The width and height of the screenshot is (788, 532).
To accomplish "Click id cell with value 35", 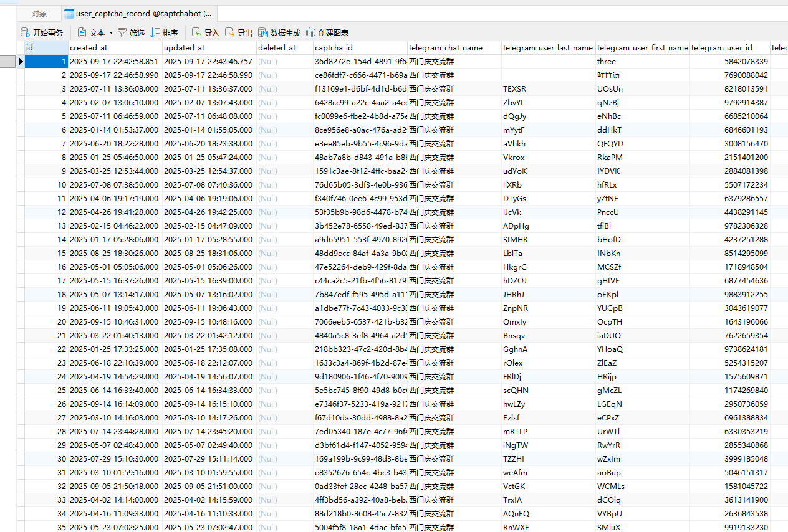I will point(46,526).
